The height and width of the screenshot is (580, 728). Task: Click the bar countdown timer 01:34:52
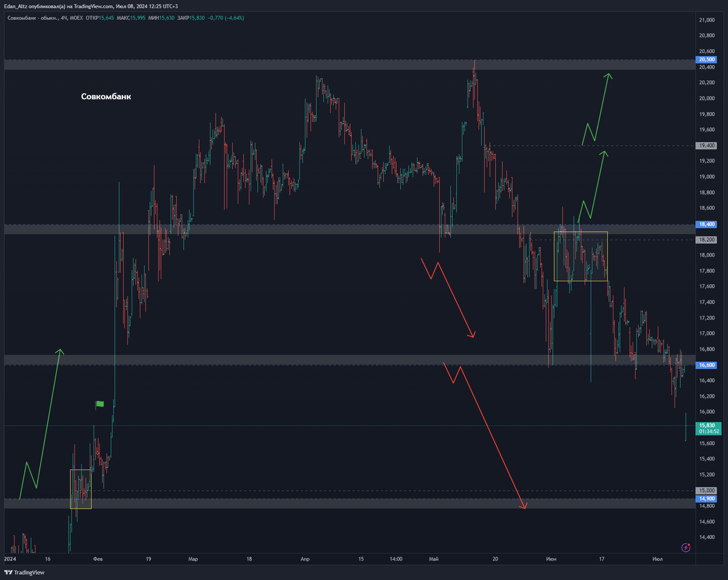[x=709, y=431]
